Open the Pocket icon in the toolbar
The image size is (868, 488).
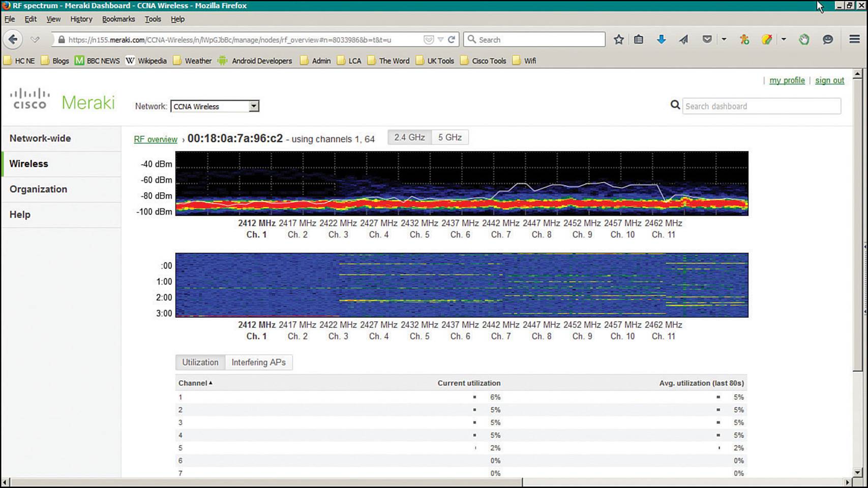(x=707, y=39)
